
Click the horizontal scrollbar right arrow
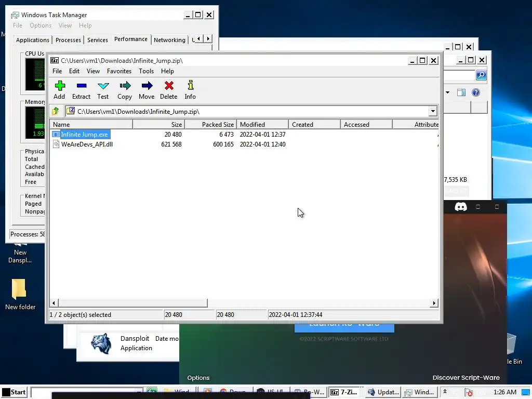pos(434,303)
